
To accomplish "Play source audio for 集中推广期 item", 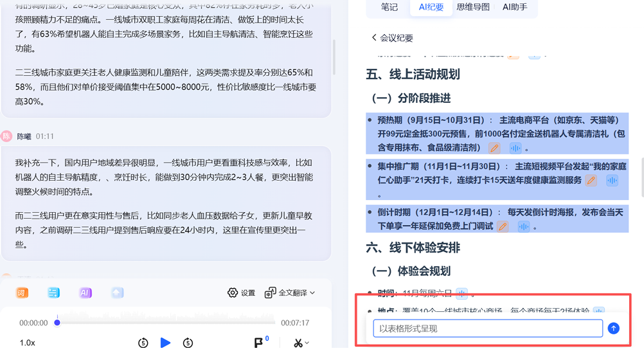I will click(612, 181).
